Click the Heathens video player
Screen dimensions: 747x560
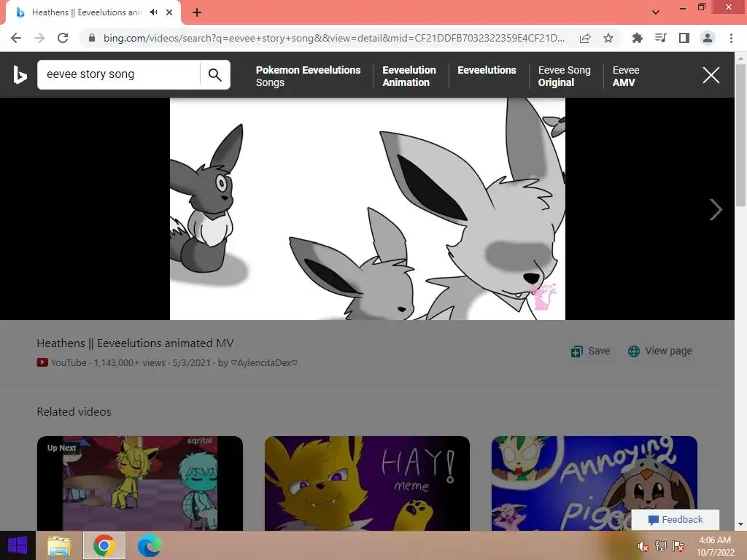368,209
